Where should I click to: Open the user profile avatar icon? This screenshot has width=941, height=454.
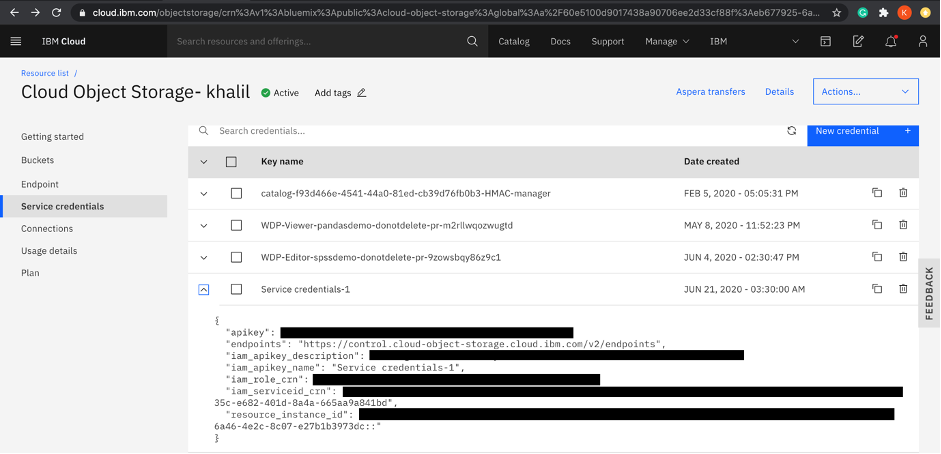coord(923,41)
